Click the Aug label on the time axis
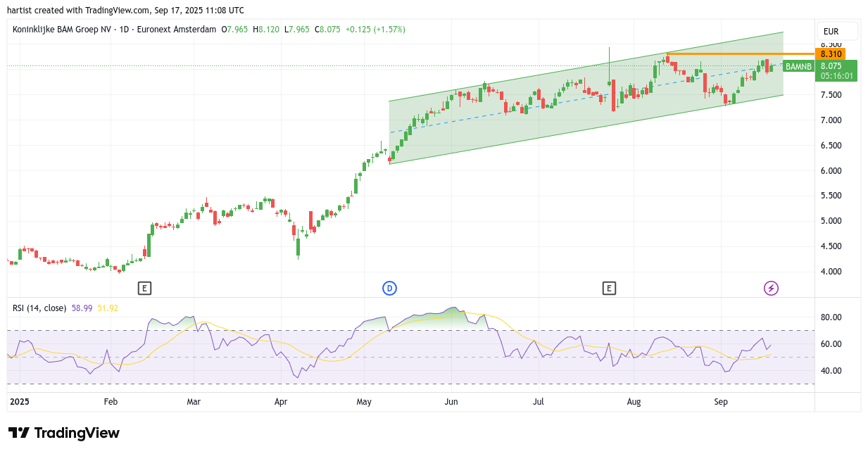The width and height of the screenshot is (868, 454). point(634,402)
